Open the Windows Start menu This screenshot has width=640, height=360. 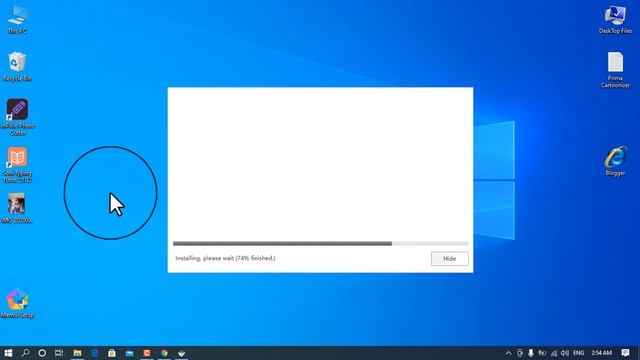(x=8, y=353)
